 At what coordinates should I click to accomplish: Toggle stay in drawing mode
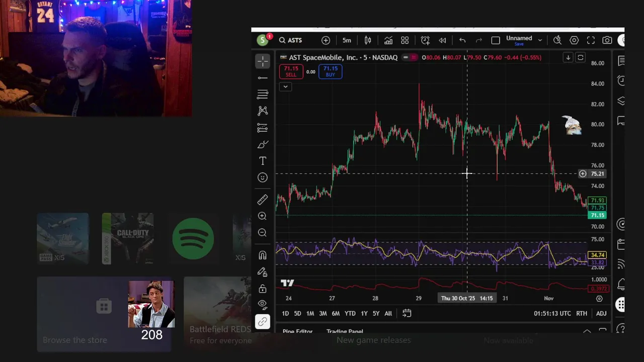(x=263, y=272)
